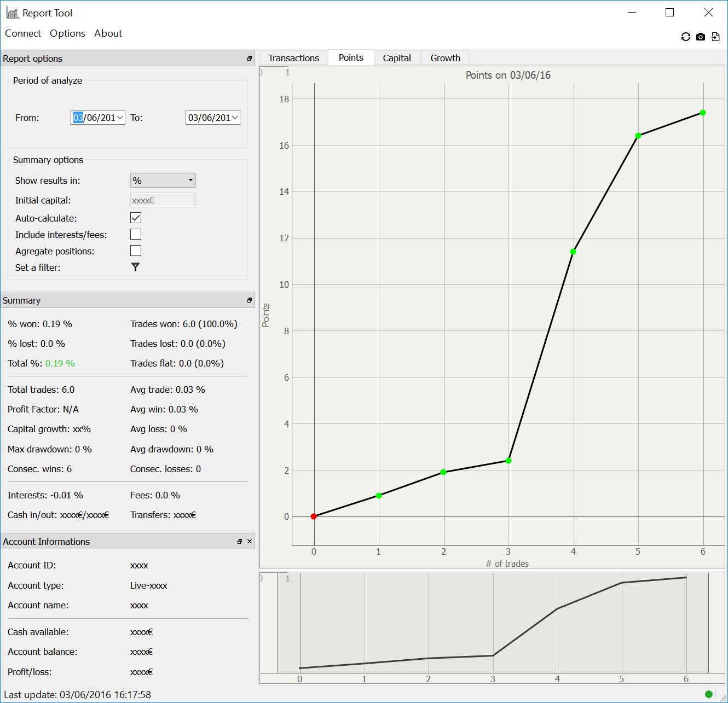Click the Initial capital input field

(163, 200)
